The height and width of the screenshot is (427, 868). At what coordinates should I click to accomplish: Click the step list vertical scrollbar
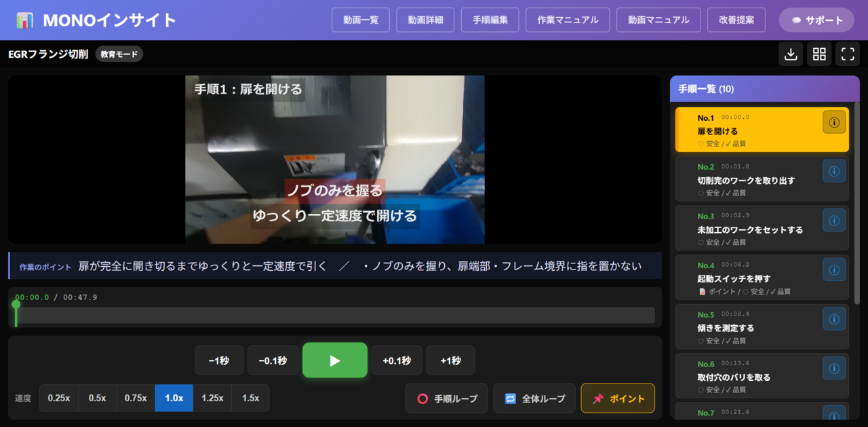tap(857, 202)
